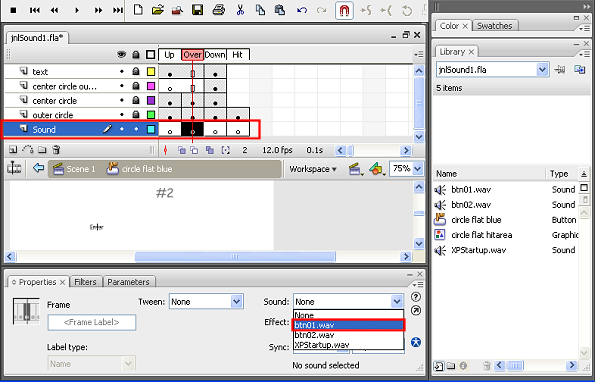Click the Smooth curve icon
The image size is (595, 382).
pos(366,10)
